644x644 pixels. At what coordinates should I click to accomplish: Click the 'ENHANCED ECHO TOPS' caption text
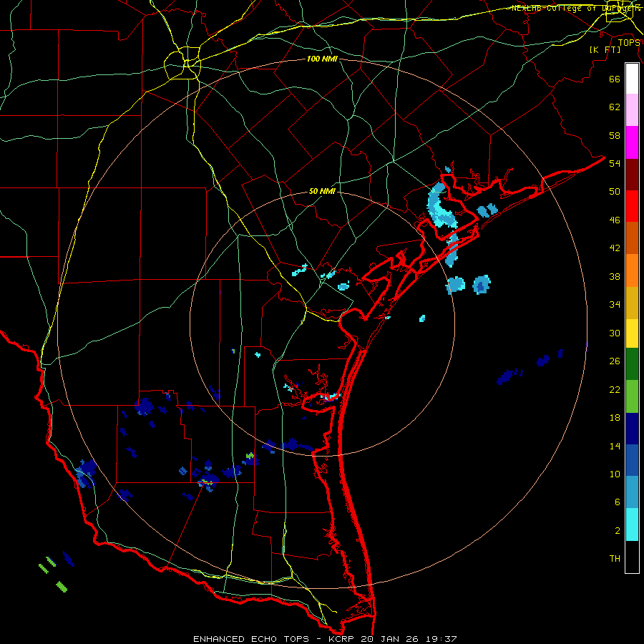pyautogui.click(x=251, y=639)
